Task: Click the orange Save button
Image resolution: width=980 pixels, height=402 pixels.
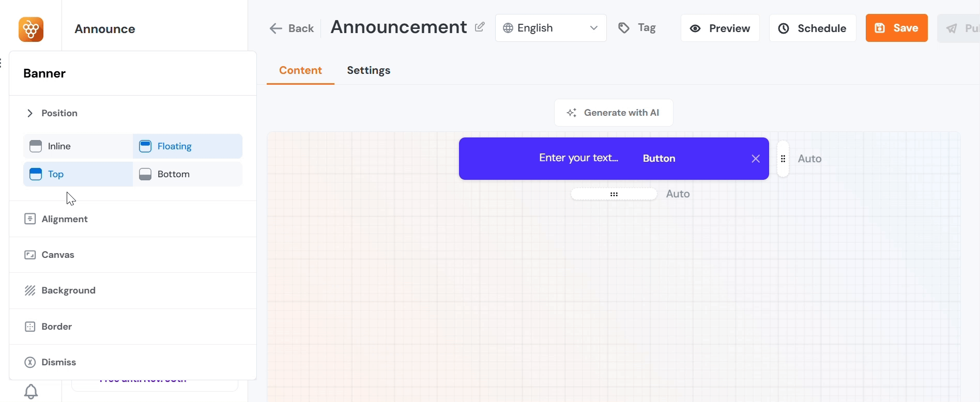Action: pyautogui.click(x=896, y=28)
